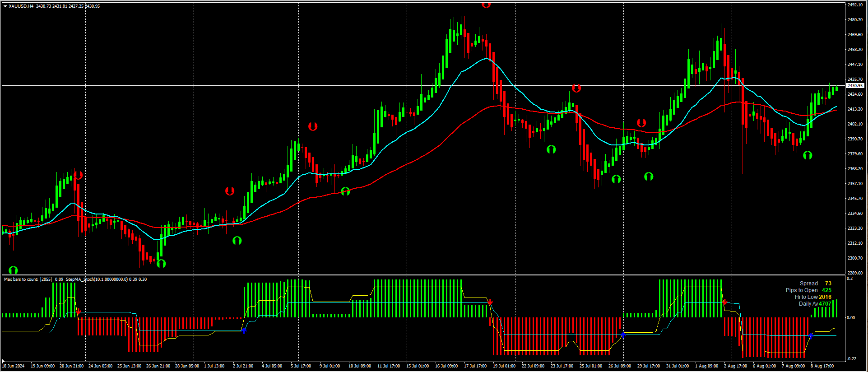Click the 'Spread' label in the info panel
868x372 pixels.
pos(809,284)
